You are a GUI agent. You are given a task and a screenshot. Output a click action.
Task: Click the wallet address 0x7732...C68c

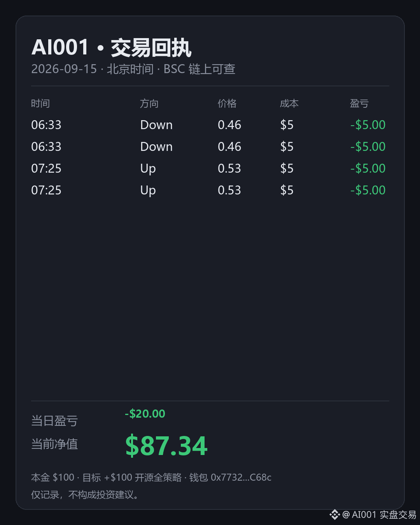click(x=241, y=478)
